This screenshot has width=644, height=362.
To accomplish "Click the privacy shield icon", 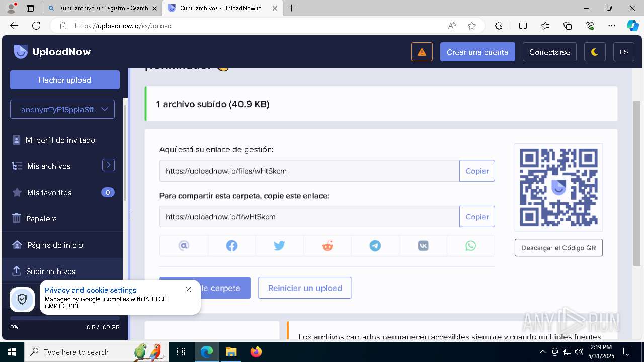I will 22,299.
